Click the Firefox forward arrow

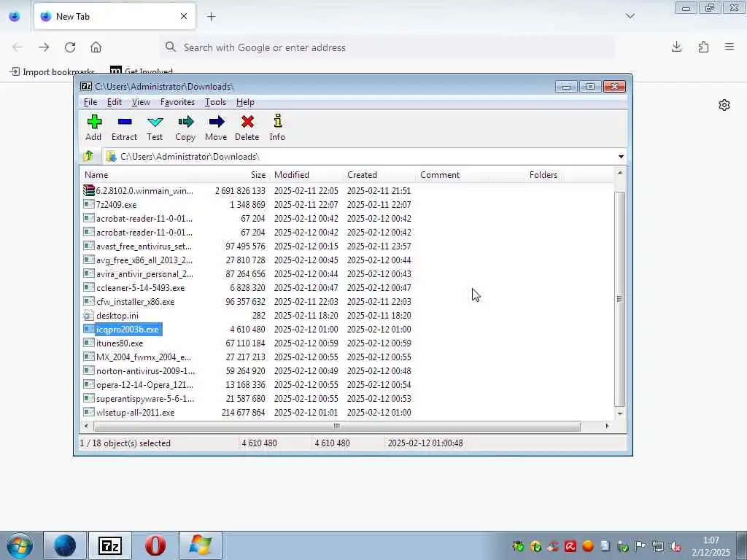[x=44, y=47]
